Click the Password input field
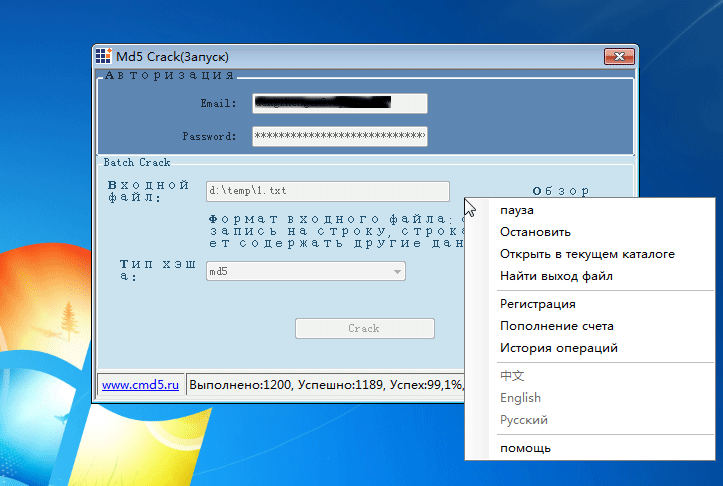The width and height of the screenshot is (723, 486). [x=340, y=136]
